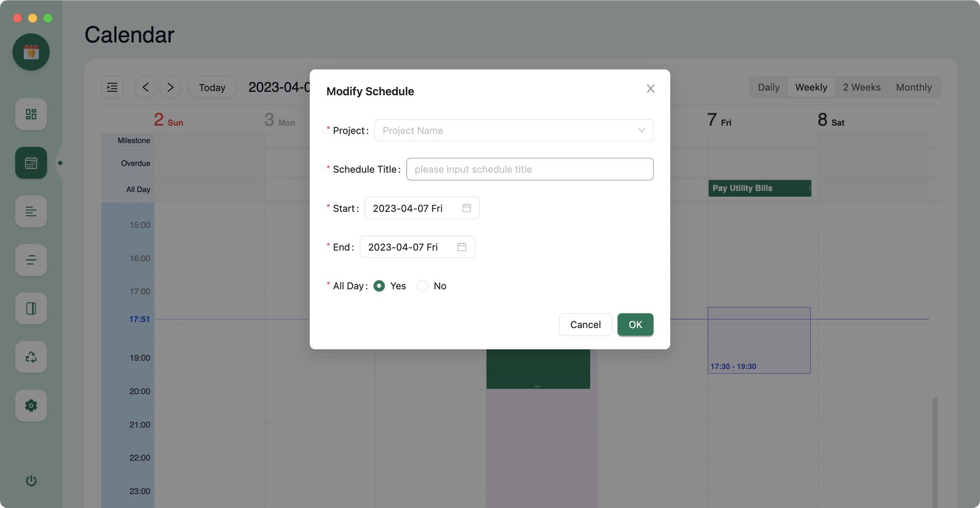Switch to the Daily view tab
Image resolution: width=980 pixels, height=508 pixels.
[x=768, y=87]
